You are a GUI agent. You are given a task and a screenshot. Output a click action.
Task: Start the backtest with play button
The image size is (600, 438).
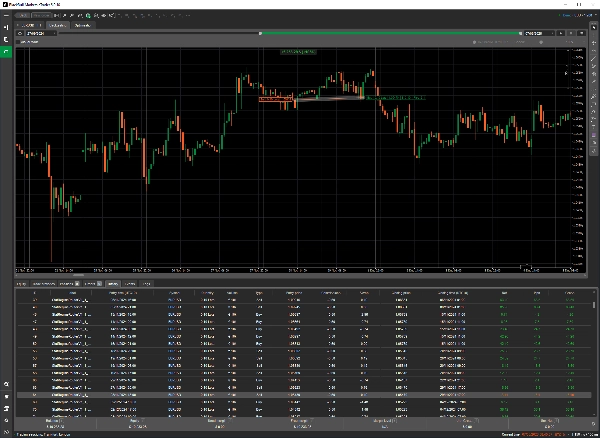point(561,33)
